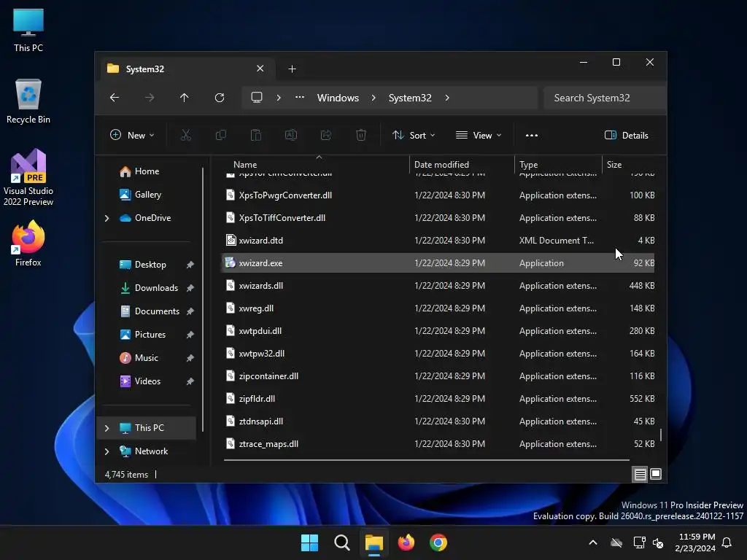This screenshot has width=747, height=560.
Task: Show hidden system tray icons
Action: (593, 542)
